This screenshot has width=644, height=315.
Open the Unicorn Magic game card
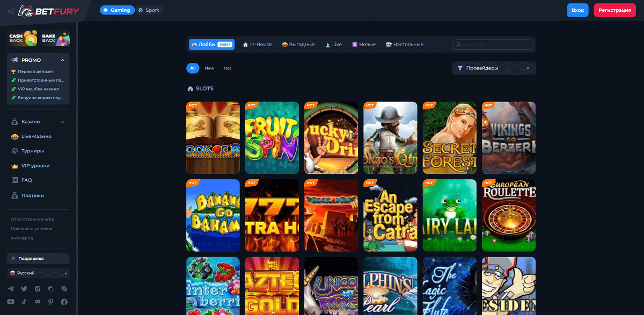(331, 286)
